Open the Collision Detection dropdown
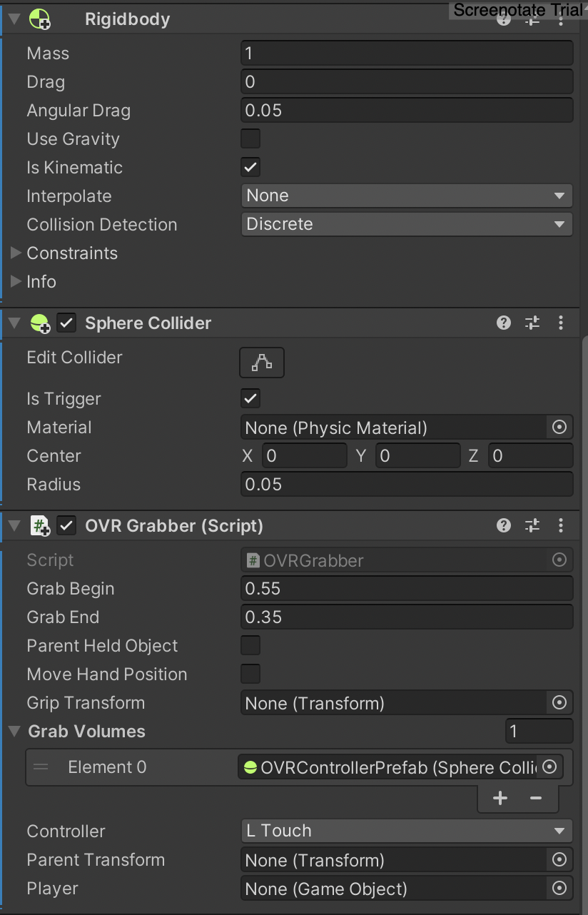 click(407, 224)
